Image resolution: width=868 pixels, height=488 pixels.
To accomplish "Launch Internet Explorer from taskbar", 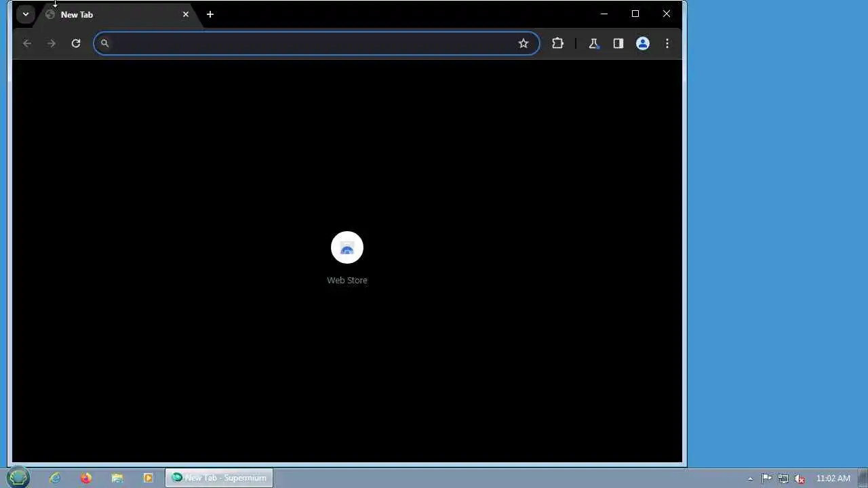I will coord(55,478).
